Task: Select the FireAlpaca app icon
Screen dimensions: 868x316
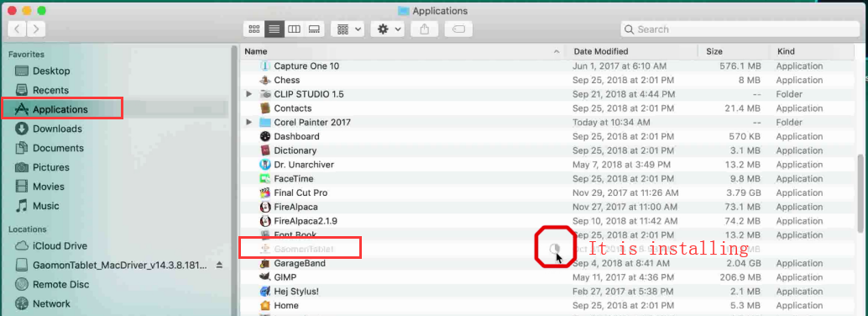Action: click(x=264, y=207)
